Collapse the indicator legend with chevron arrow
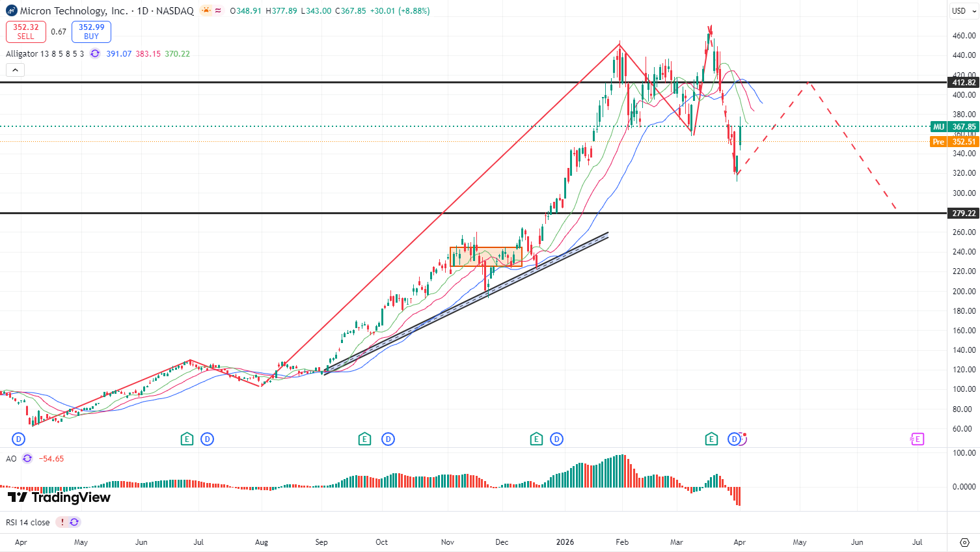The image size is (980, 552). click(x=16, y=70)
